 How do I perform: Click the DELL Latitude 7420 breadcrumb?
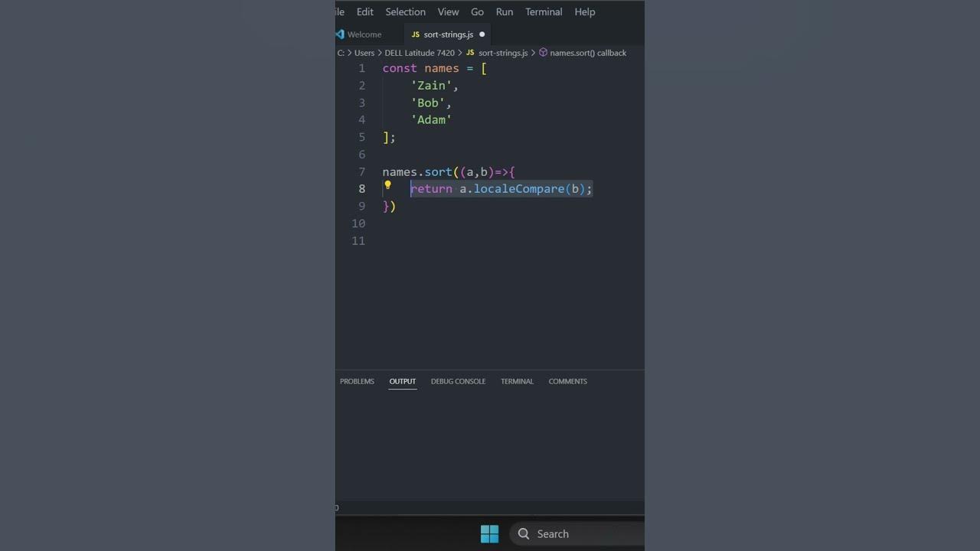click(419, 53)
